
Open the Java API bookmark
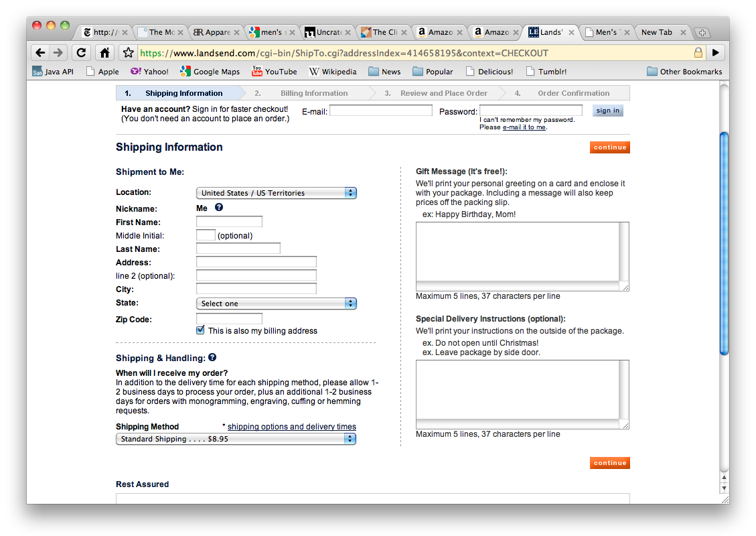click(x=53, y=72)
